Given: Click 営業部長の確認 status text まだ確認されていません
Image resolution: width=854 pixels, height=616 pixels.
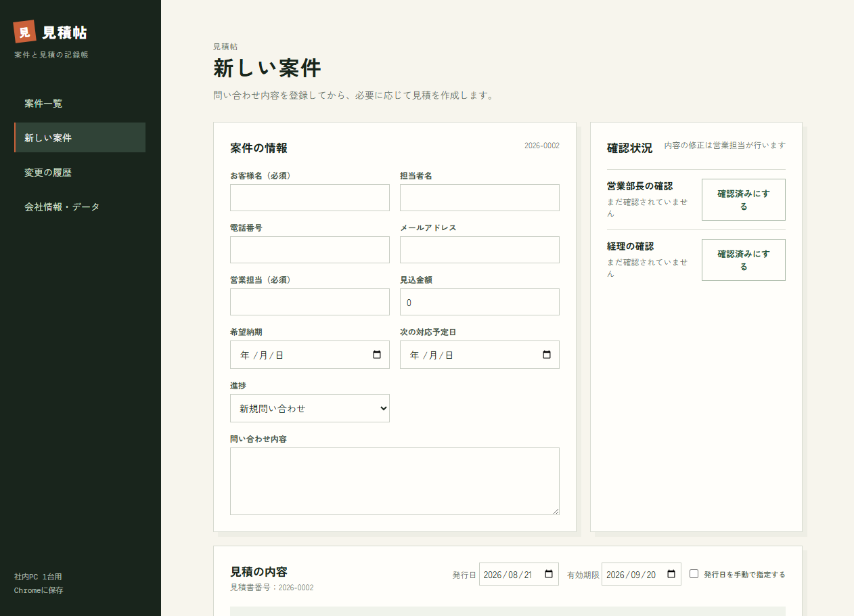Looking at the screenshot, I should [648, 208].
